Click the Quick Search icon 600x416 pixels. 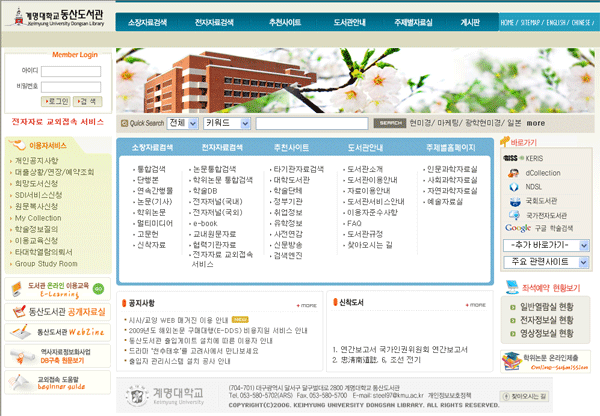[x=124, y=123]
